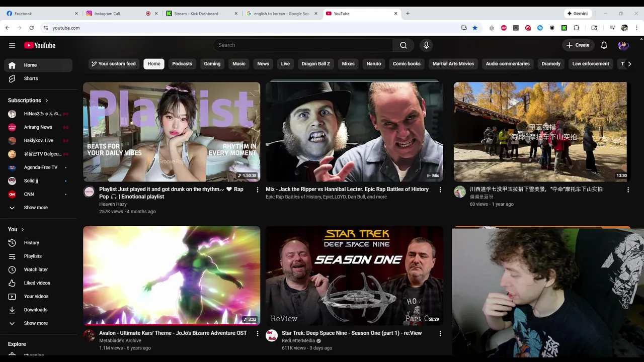Open Downloads in sidebar

tap(38, 310)
